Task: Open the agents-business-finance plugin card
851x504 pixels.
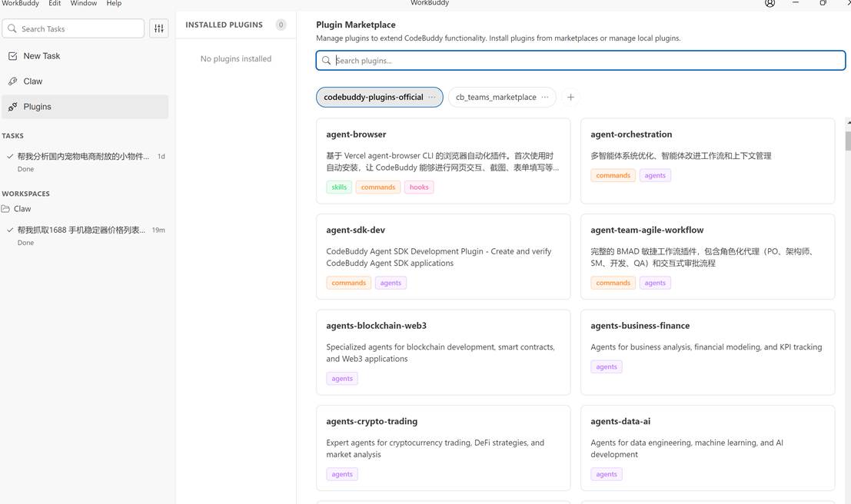Action: tap(708, 352)
